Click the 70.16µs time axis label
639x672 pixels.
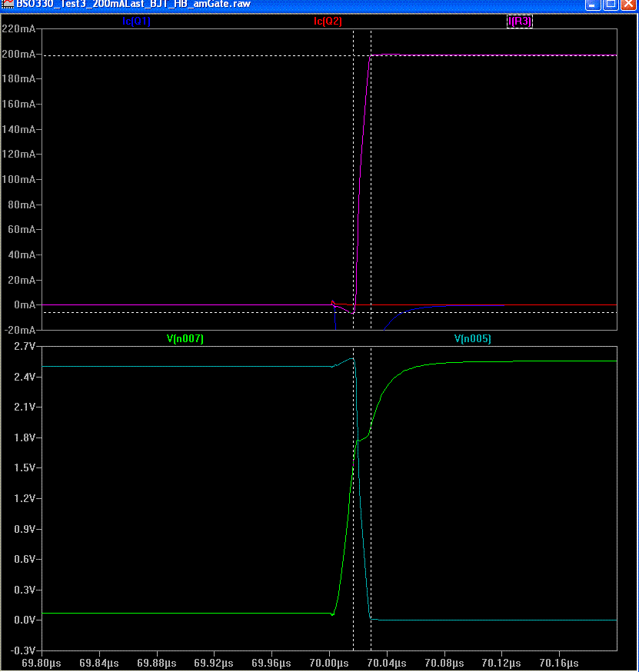(x=559, y=664)
